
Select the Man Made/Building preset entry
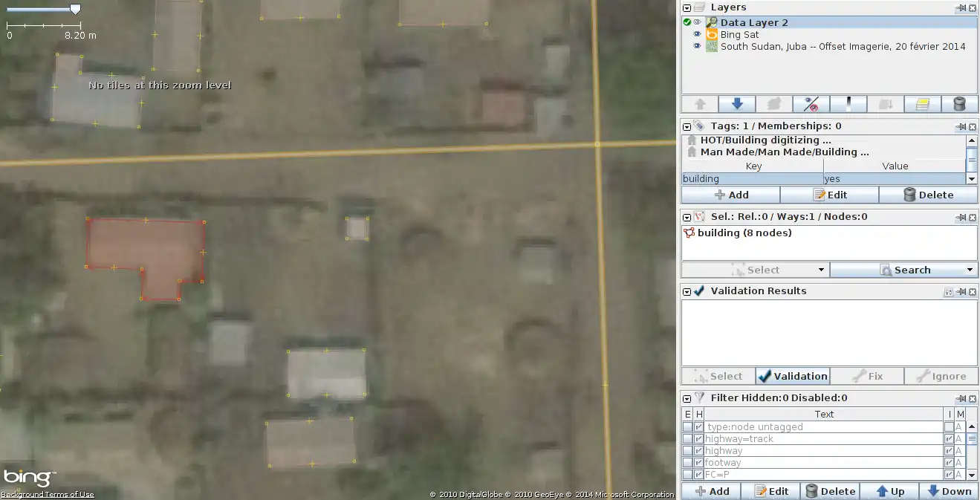pyautogui.click(x=784, y=152)
